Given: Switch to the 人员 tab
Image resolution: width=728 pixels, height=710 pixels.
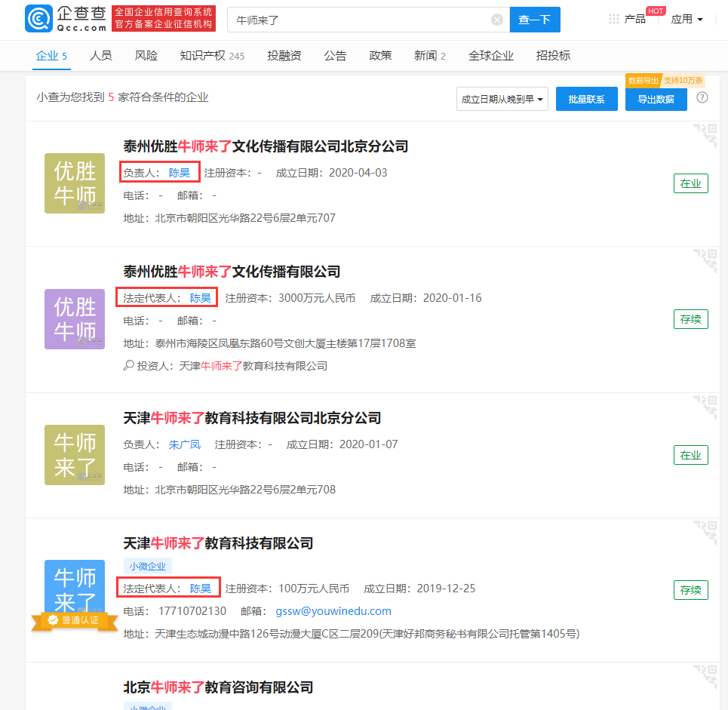Looking at the screenshot, I should pyautogui.click(x=101, y=56).
